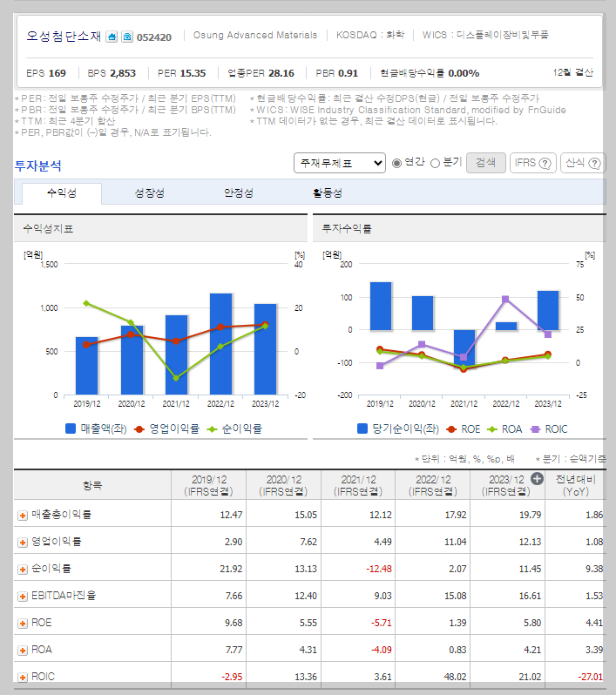Expand the EBITDA마진율 row
Viewport: 616px width, 695px height.
coord(23,597)
